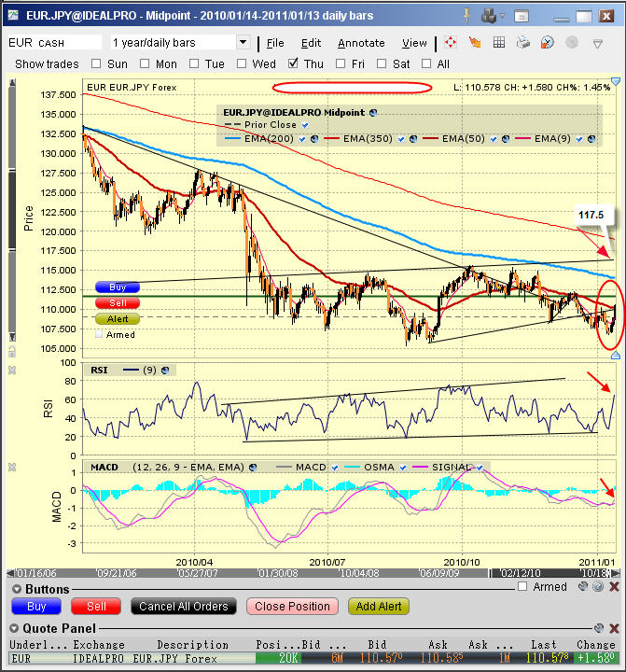Click the greyed-out round toolbar icon
This screenshot has width=626, height=672.
coord(572,42)
